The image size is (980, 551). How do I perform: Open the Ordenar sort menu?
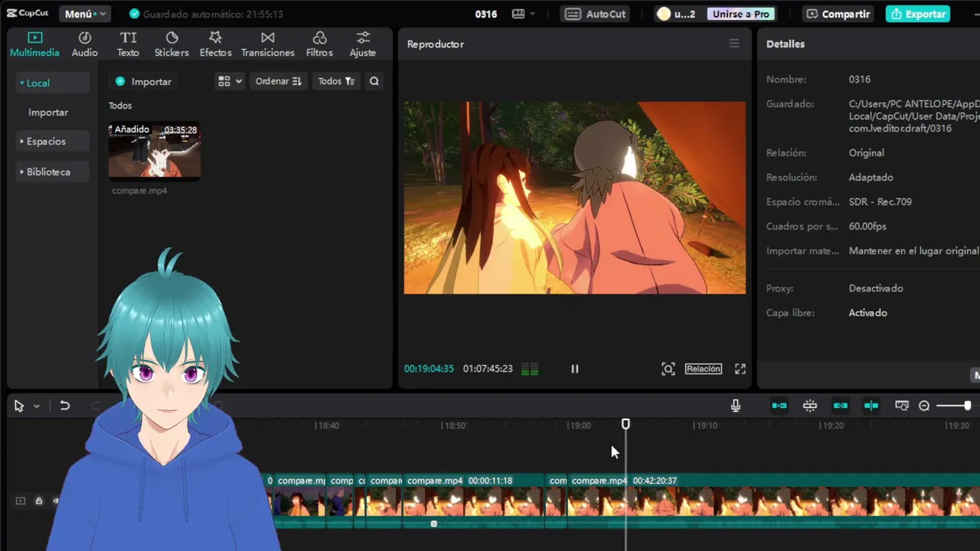click(x=278, y=81)
